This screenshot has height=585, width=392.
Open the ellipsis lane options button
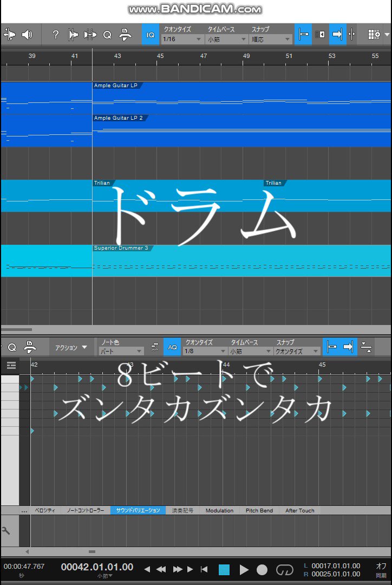click(24, 511)
